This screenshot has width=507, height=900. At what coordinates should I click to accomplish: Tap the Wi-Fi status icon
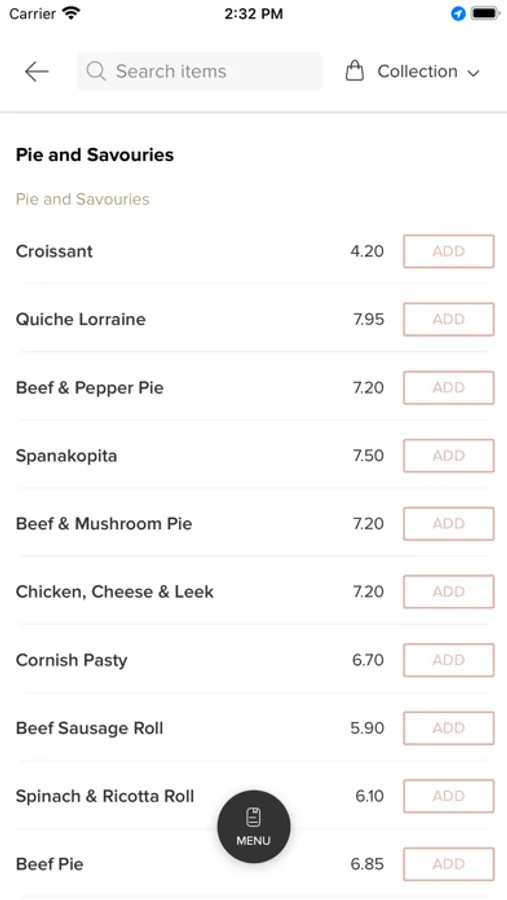(72, 14)
